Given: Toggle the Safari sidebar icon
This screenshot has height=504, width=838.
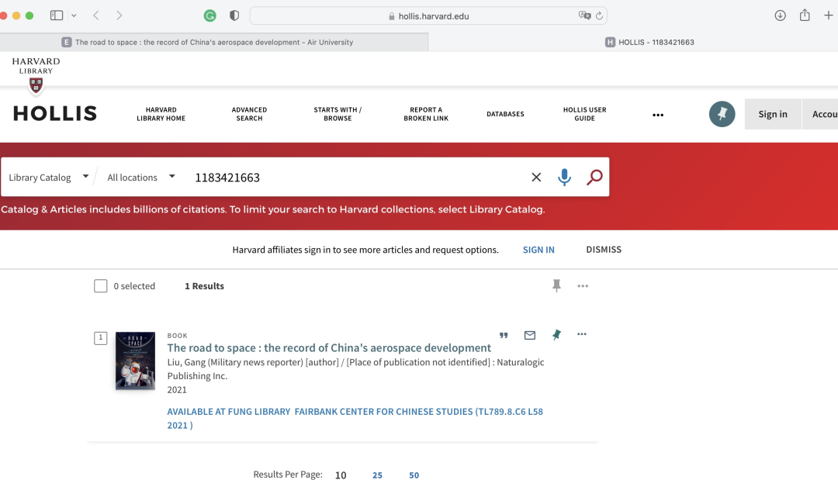Looking at the screenshot, I should click(x=56, y=16).
